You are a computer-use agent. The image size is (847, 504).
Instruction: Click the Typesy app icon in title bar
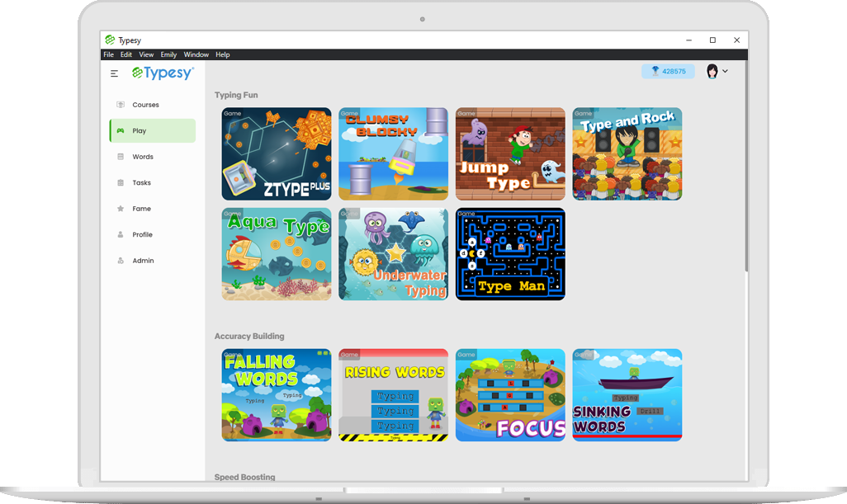coord(110,40)
